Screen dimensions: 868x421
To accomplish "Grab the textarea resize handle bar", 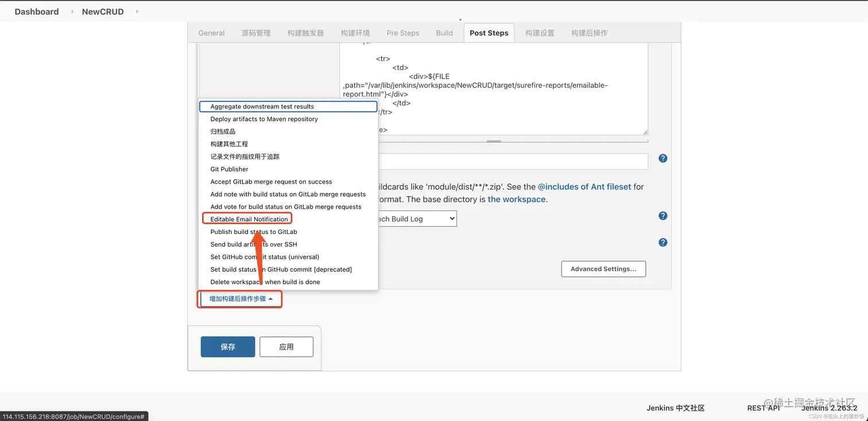I will click(x=494, y=141).
